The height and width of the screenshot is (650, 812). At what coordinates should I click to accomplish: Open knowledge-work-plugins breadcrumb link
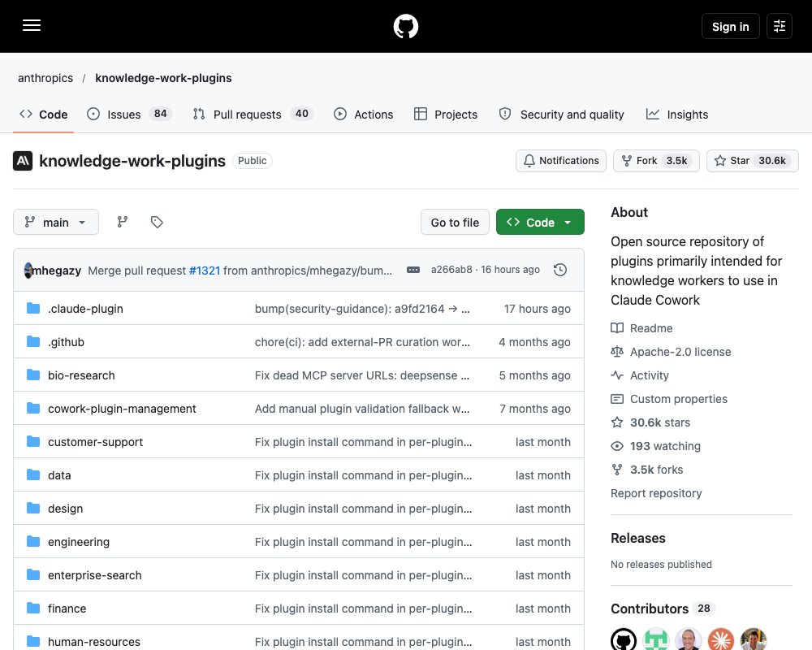(x=163, y=78)
